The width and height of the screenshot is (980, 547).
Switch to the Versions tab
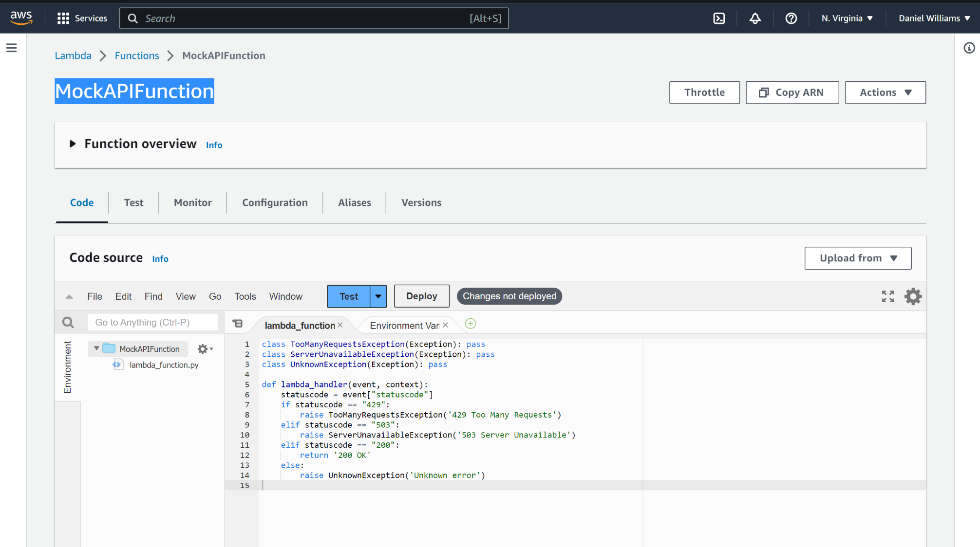(x=421, y=202)
